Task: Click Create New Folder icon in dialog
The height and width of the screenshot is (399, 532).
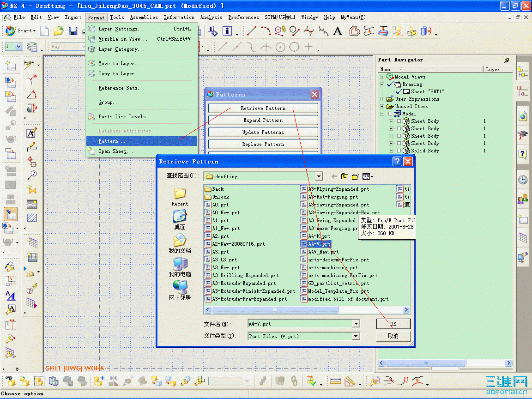Action: pyautogui.click(x=355, y=176)
